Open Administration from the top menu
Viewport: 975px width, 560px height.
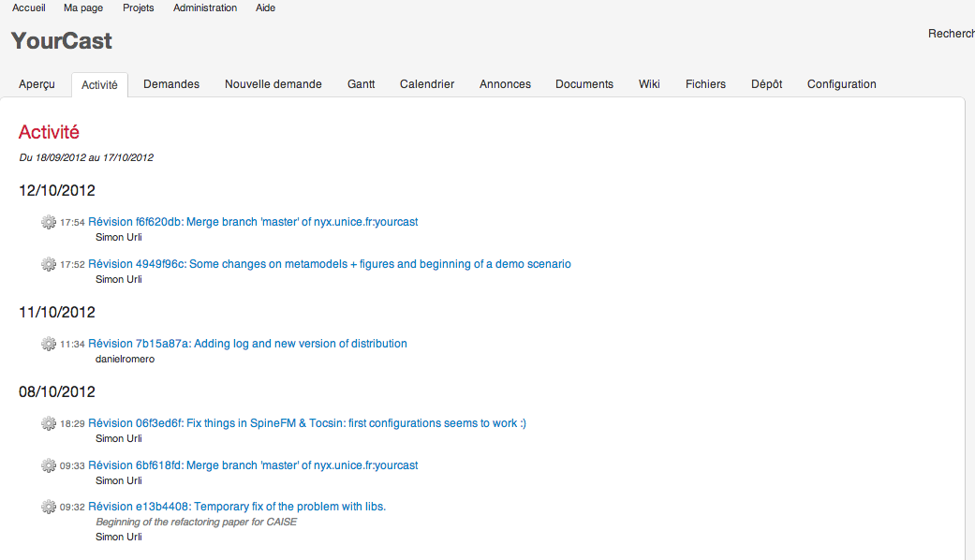click(205, 7)
